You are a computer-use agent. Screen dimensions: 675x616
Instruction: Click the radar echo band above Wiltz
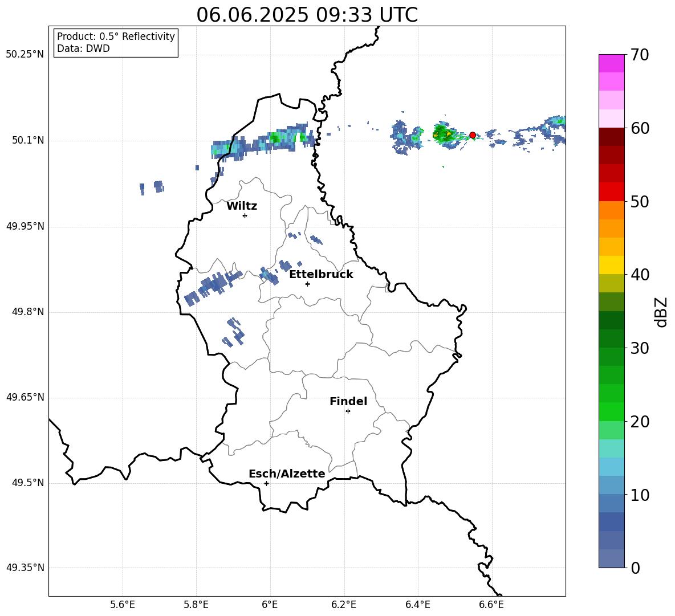click(264, 141)
